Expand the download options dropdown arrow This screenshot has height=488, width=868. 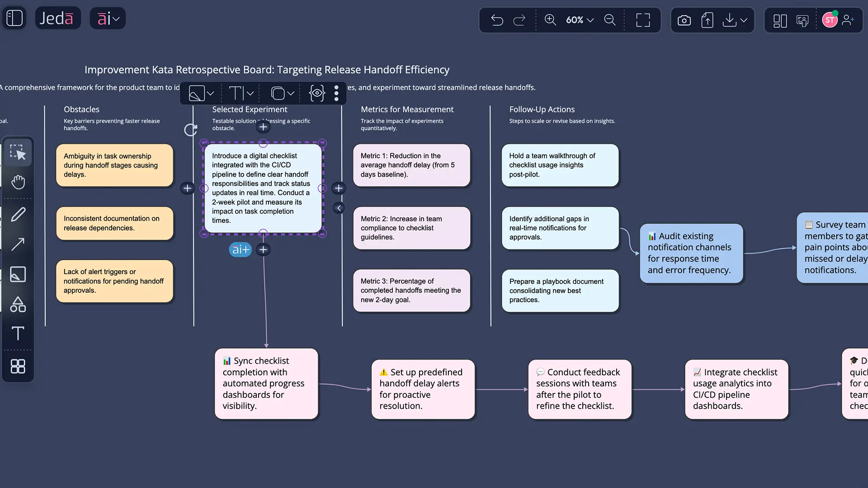tap(744, 20)
